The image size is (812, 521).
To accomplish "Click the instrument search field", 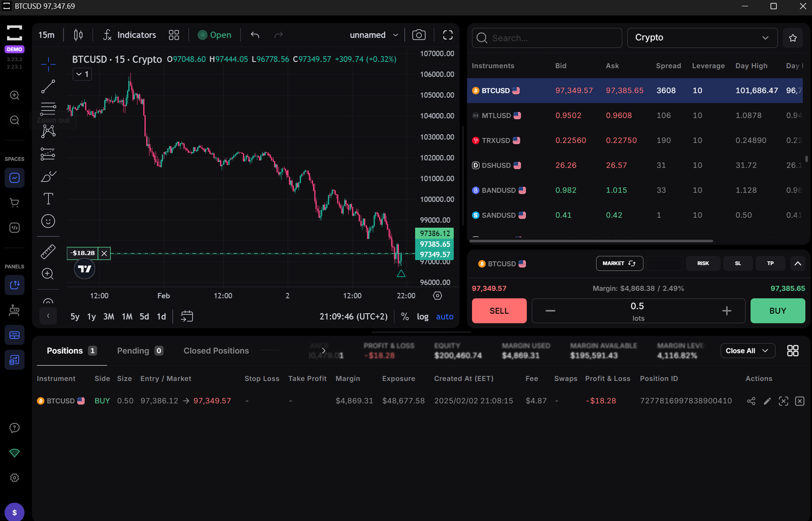I will (547, 38).
